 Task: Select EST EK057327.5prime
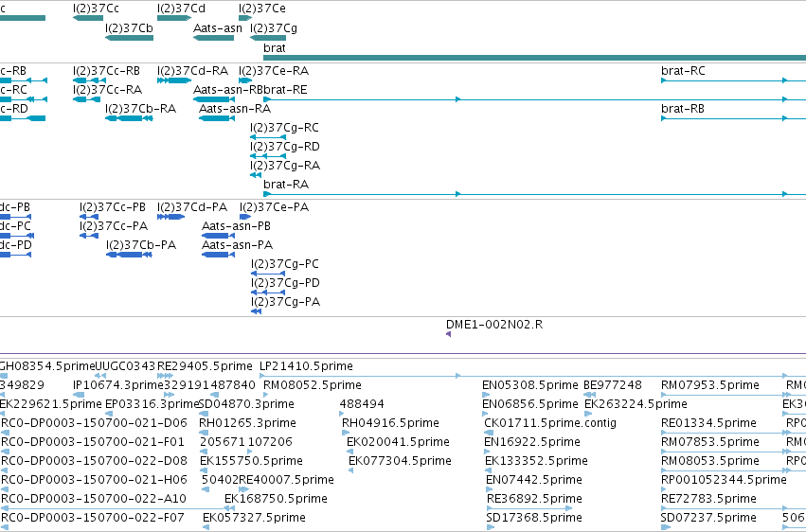254,518
